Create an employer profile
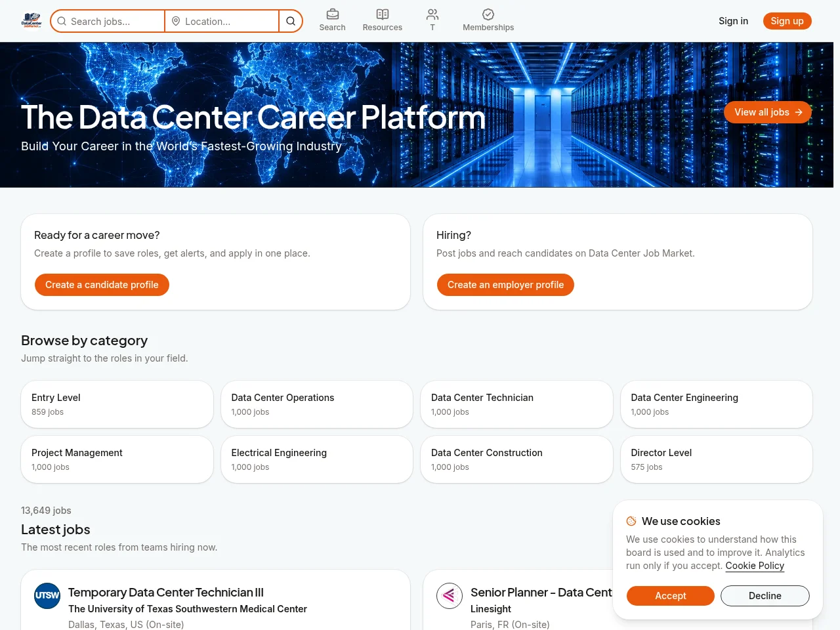The width and height of the screenshot is (840, 630). point(505,285)
